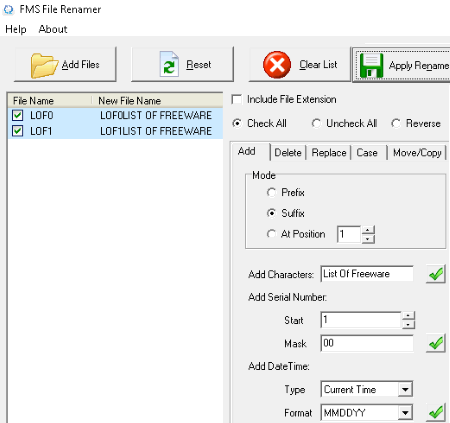Screen dimensions: 450x423
Task: Click the Clear List button label
Action: click(318, 64)
